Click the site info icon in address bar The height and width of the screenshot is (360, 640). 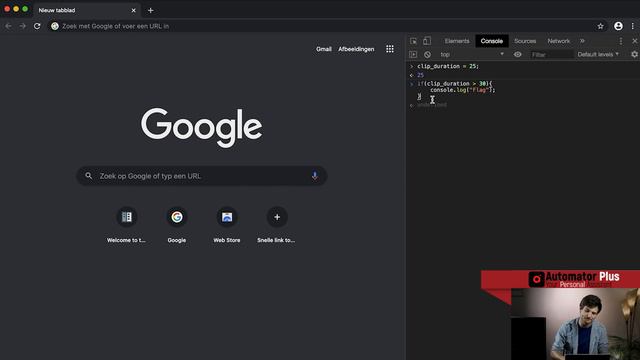[55, 26]
